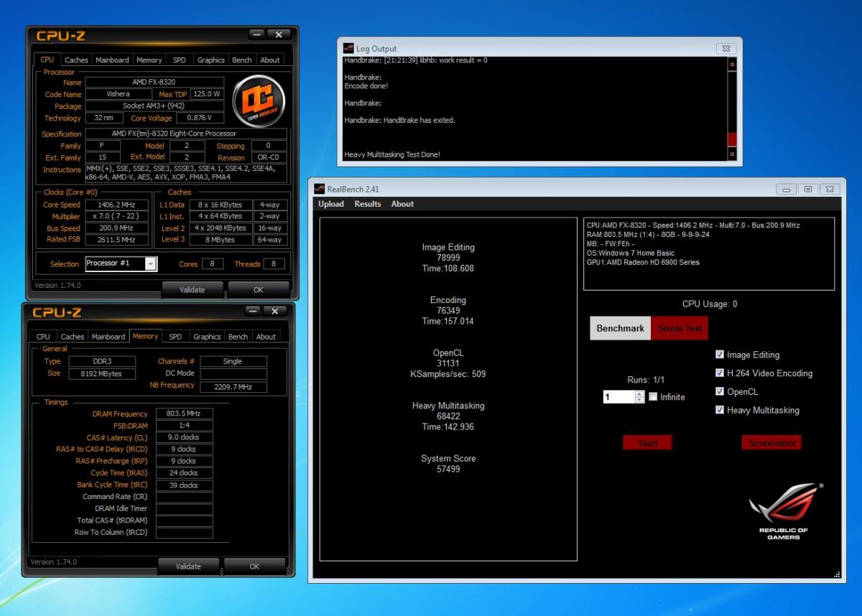Disable the OpenCL test checkbox
The width and height of the screenshot is (862, 616).
click(720, 392)
